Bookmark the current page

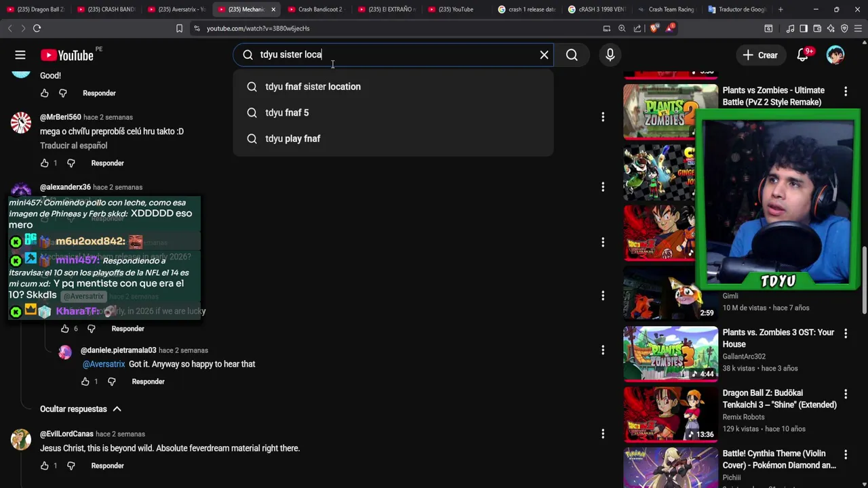179,28
